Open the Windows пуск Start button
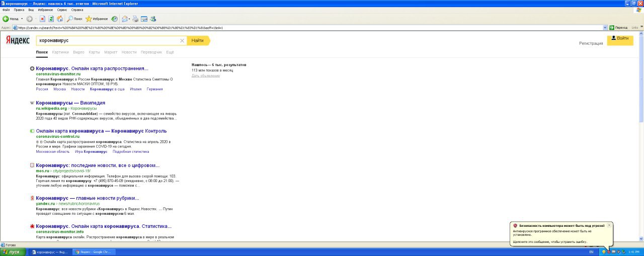644x256 pixels. pos(12,251)
